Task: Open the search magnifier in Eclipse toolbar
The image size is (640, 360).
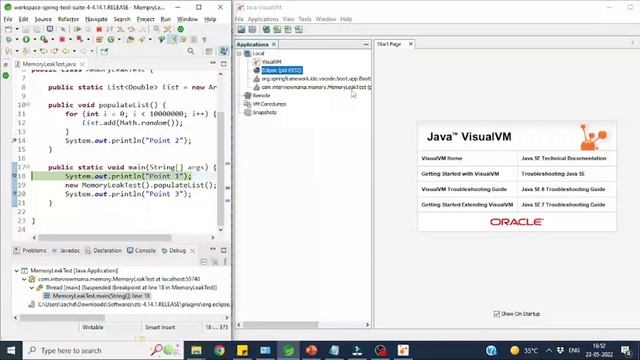Action: [x=191, y=51]
